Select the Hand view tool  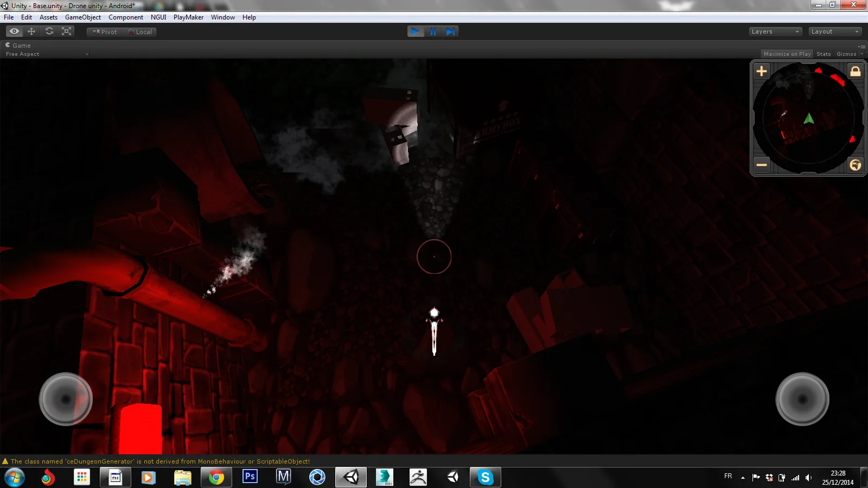[x=14, y=31]
